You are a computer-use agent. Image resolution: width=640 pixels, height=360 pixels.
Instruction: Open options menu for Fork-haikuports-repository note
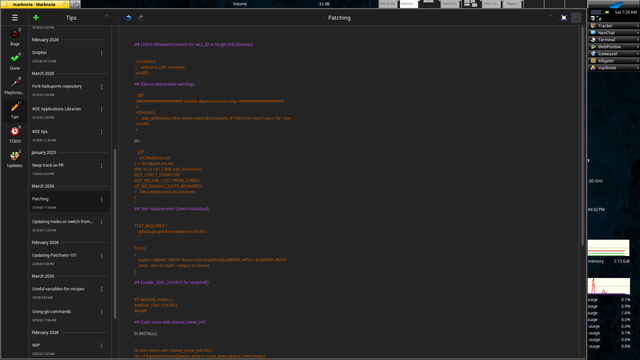pos(102,87)
